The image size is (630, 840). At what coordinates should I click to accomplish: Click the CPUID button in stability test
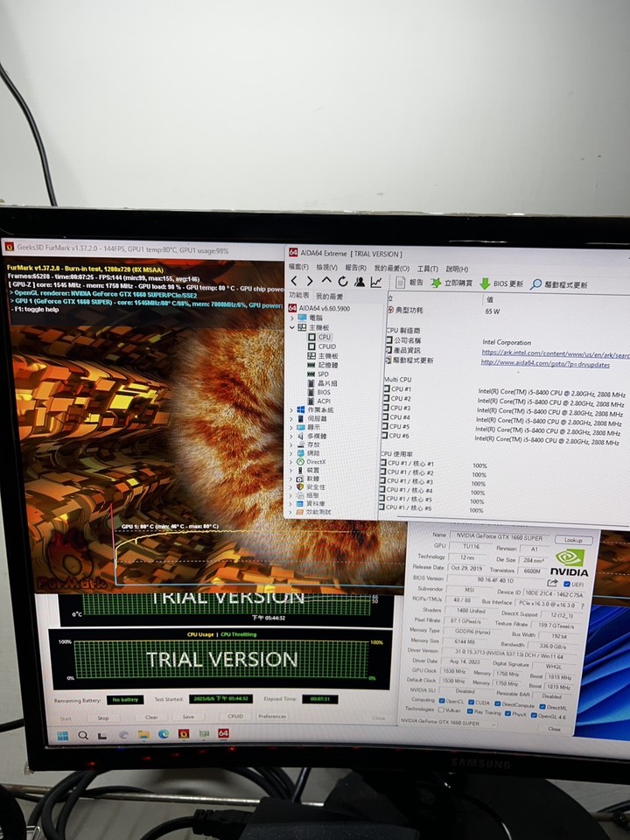(x=235, y=716)
